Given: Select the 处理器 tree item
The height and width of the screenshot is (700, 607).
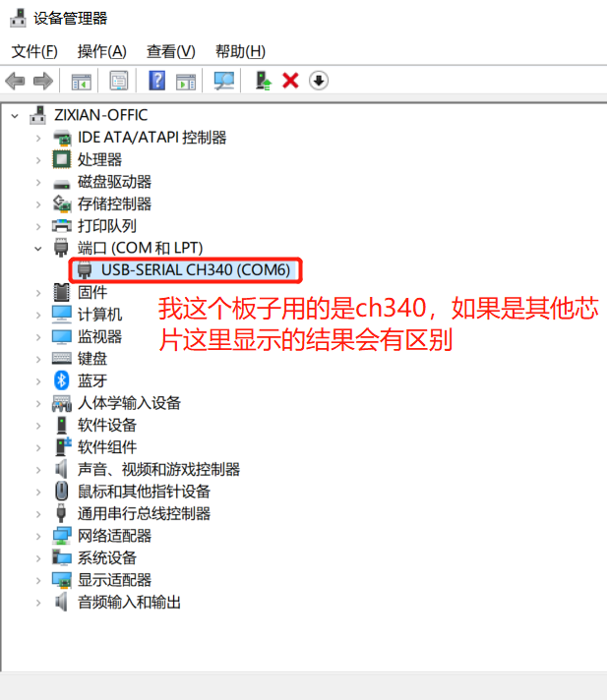Looking at the screenshot, I should tap(99, 159).
